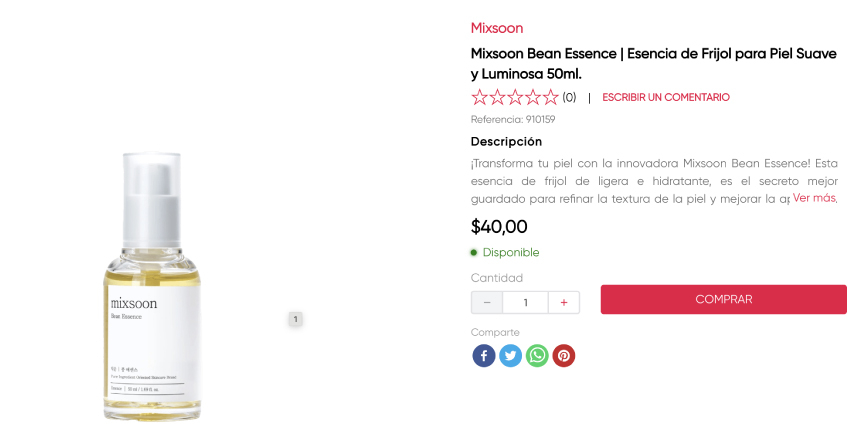Increase quantity with the plus button
Viewport: 862px width, 444px height.
click(564, 302)
